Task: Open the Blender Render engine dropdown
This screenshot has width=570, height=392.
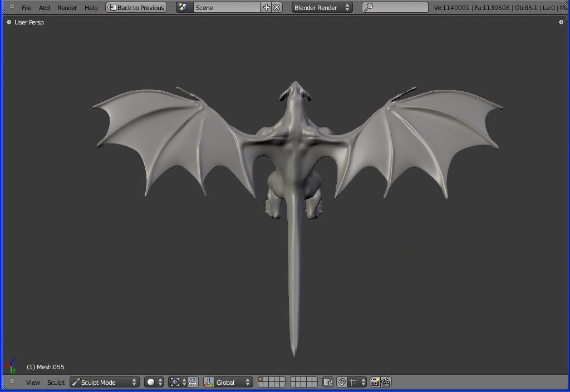Action: (x=322, y=7)
